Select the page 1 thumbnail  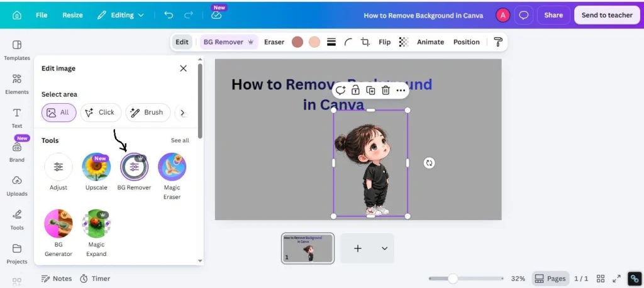click(x=308, y=248)
